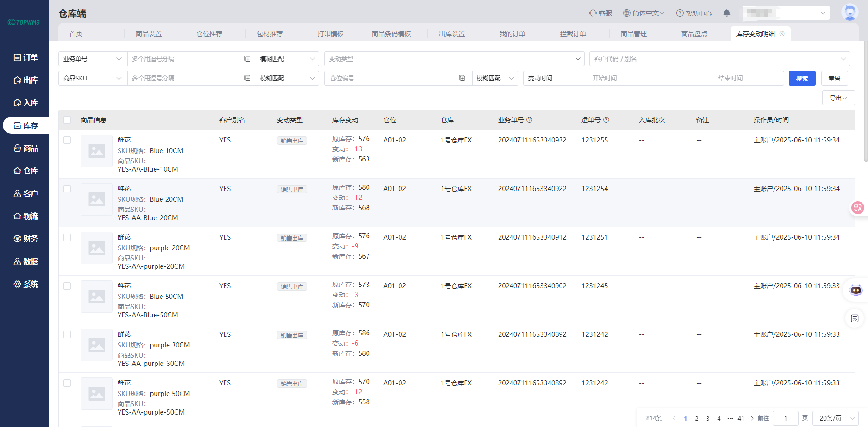Click the next page arrow
The image size is (868, 427).
pyautogui.click(x=752, y=418)
